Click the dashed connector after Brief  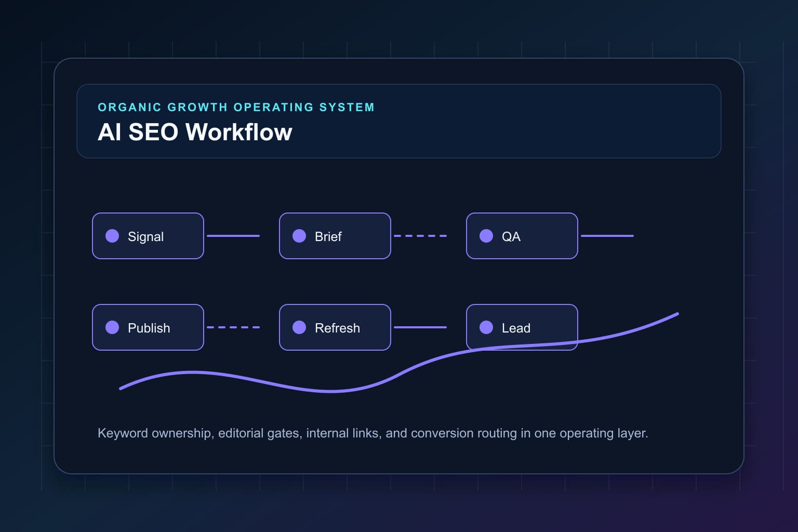click(x=420, y=236)
